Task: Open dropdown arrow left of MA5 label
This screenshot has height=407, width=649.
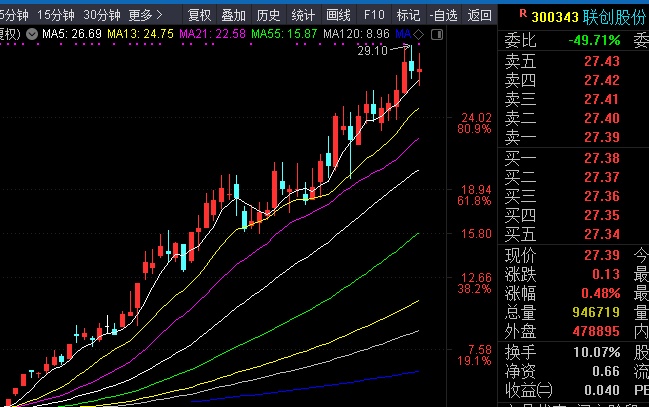Action: click(x=32, y=34)
